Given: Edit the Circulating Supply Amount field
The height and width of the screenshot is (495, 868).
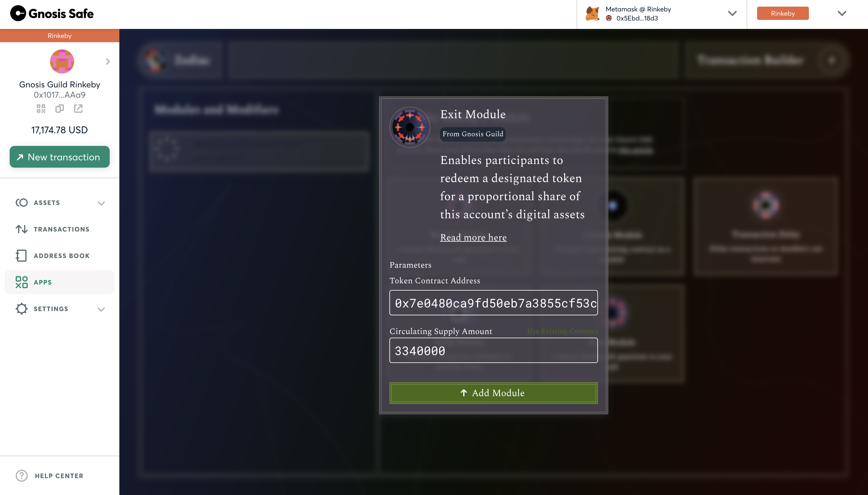Looking at the screenshot, I should click(x=493, y=351).
